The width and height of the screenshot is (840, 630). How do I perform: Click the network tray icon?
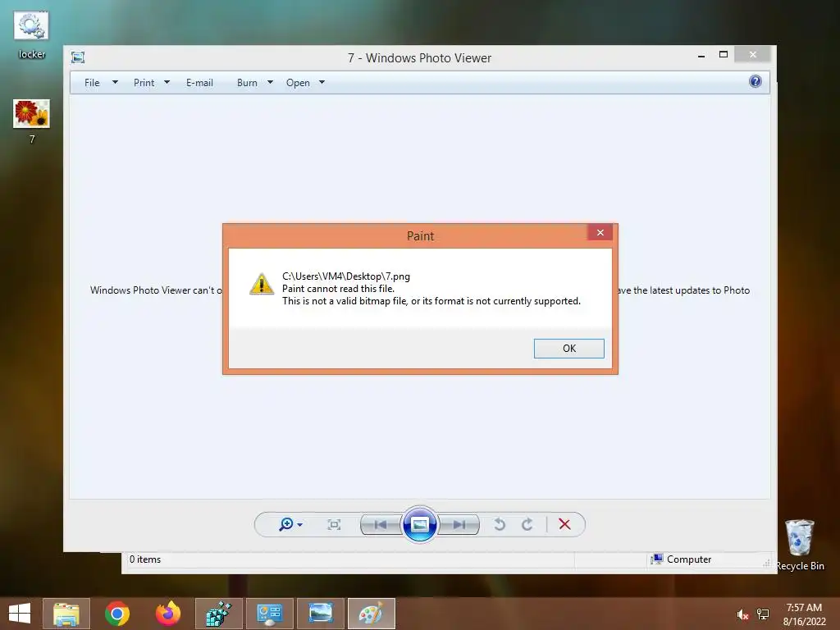pyautogui.click(x=763, y=614)
